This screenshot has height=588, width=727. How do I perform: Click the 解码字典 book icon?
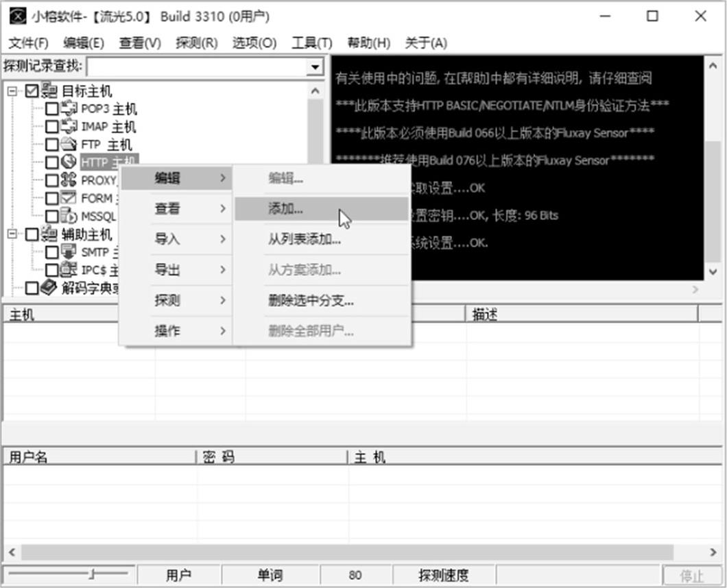49,287
